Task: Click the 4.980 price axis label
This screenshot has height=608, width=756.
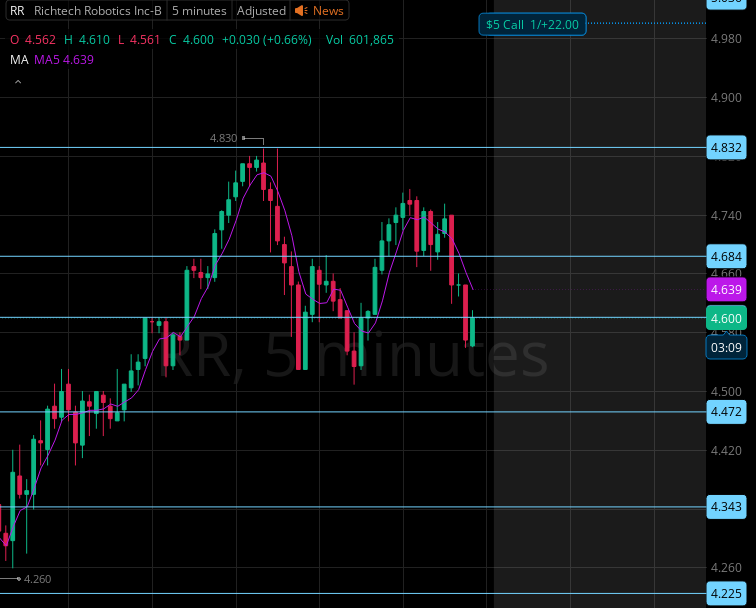Action: (726, 39)
